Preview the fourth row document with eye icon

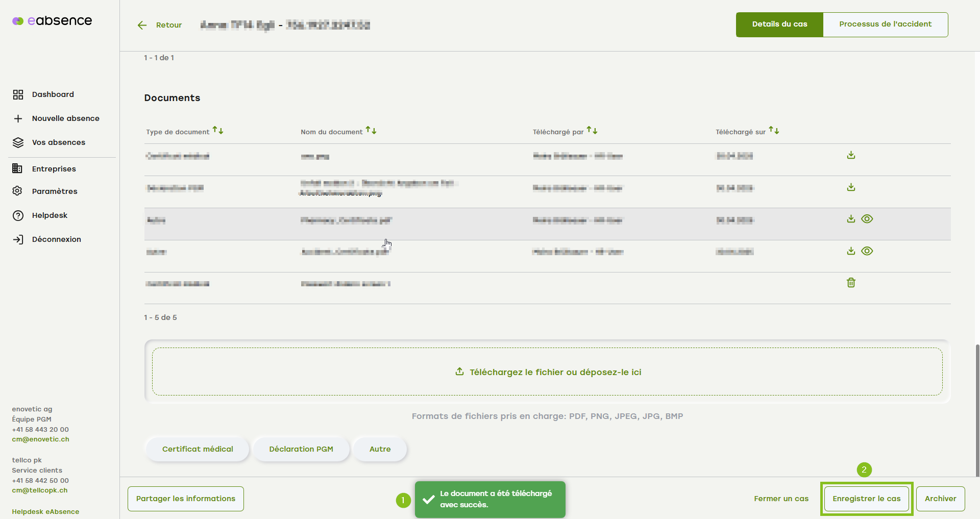click(867, 251)
